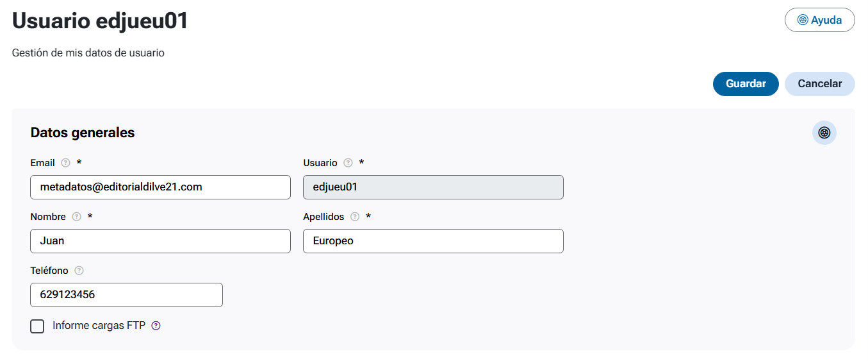Click the Apellidos field containing Europeo
Screen dimensions: 868x361
(433, 241)
